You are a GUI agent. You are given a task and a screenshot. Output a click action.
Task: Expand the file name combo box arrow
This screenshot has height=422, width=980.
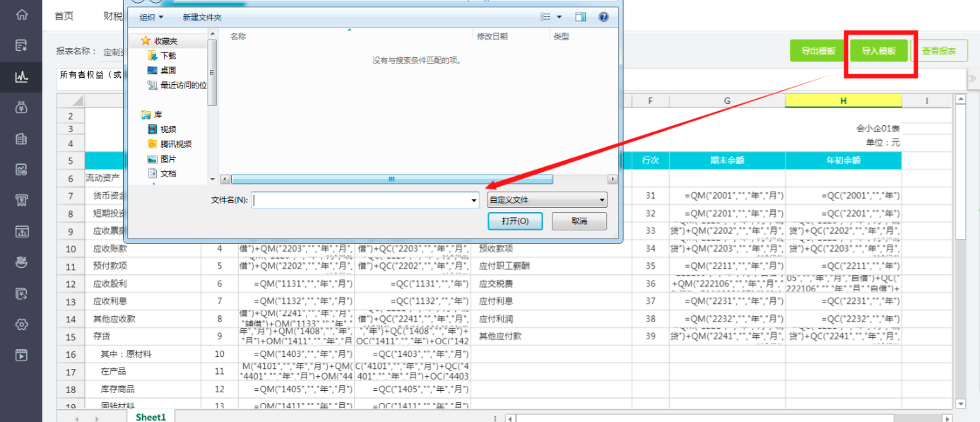tap(475, 201)
